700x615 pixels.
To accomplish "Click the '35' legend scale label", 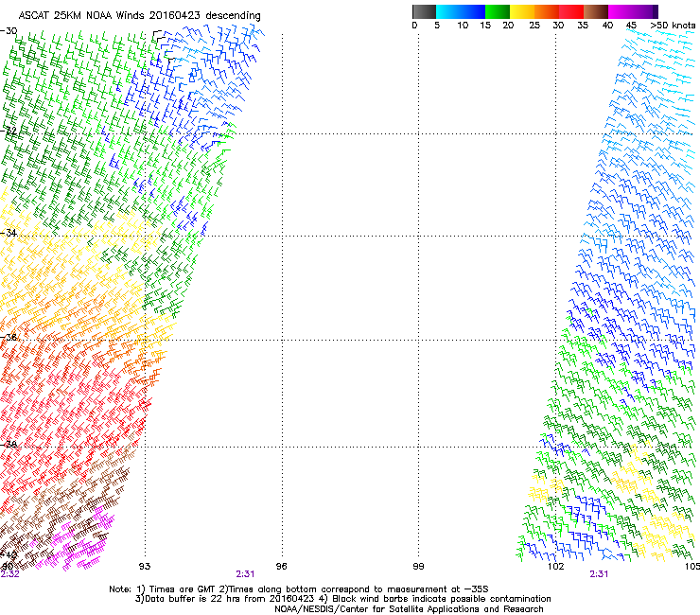I will tap(583, 26).
